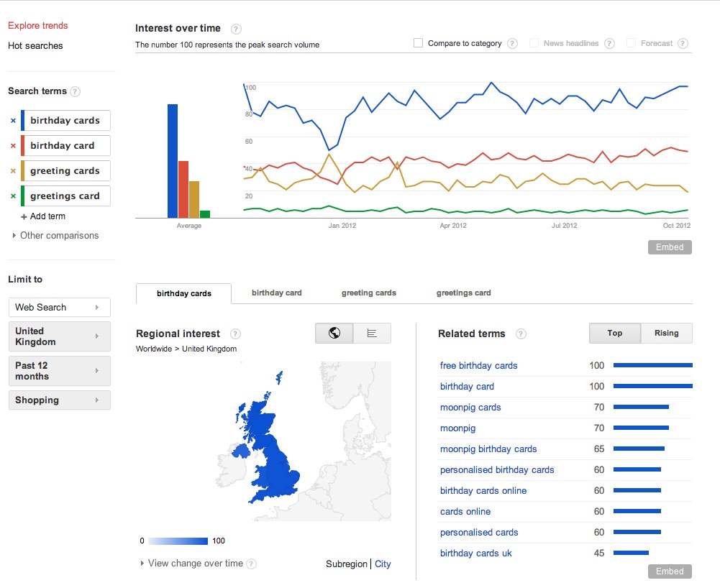This screenshot has height=588, width=720.
Task: Remove the 'birthday cards' search term
Action: [x=13, y=121]
